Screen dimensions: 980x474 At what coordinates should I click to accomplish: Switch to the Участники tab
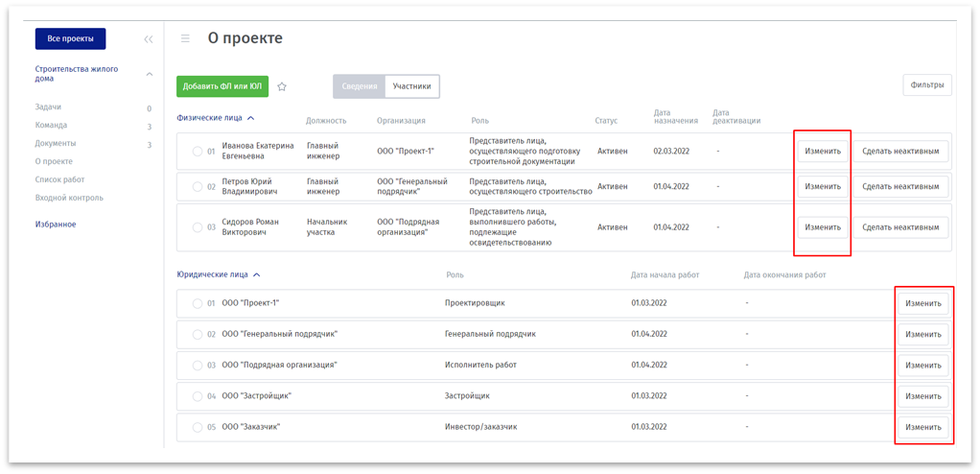tap(411, 86)
